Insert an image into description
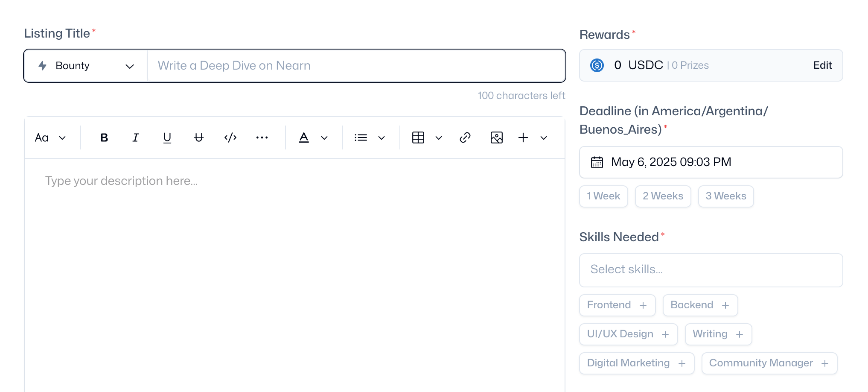 [497, 137]
